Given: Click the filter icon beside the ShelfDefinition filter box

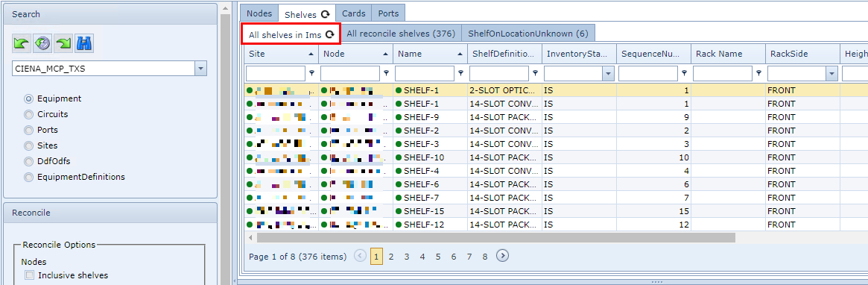Looking at the screenshot, I should tap(535, 73).
